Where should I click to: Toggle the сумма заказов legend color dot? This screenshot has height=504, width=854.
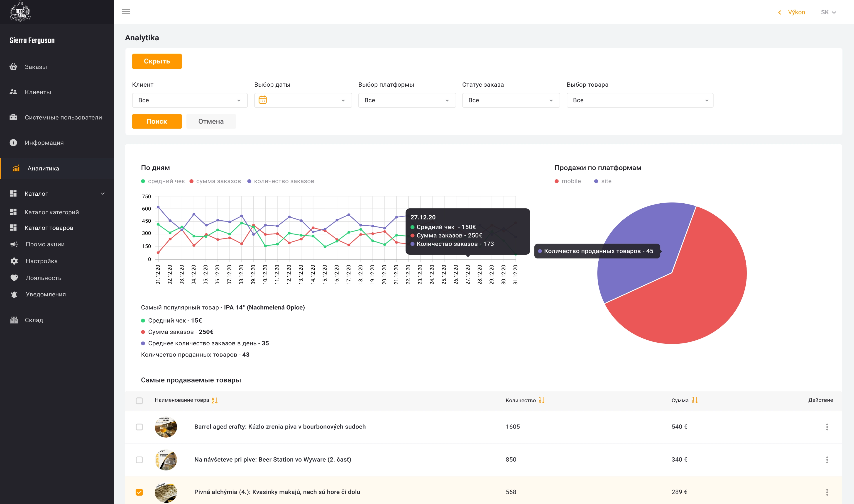pos(192,181)
